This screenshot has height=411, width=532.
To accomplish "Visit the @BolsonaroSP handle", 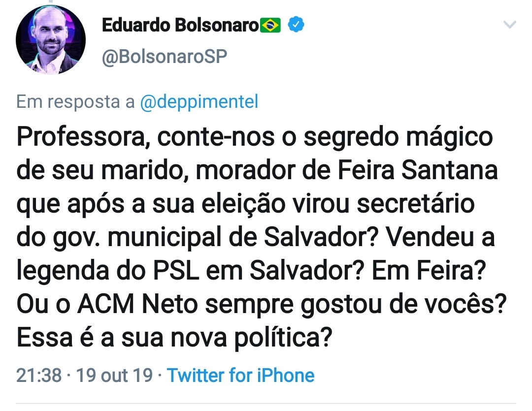I will pyautogui.click(x=165, y=57).
